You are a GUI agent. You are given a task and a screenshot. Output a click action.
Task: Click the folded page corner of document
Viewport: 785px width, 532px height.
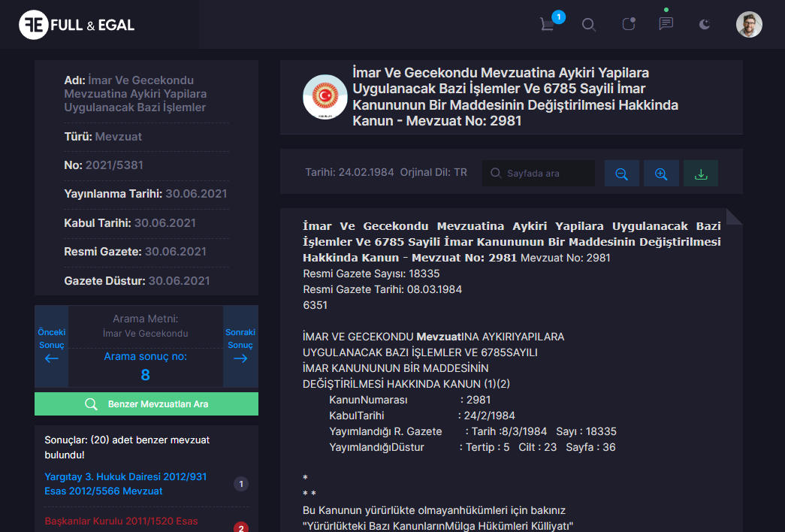pos(734,216)
